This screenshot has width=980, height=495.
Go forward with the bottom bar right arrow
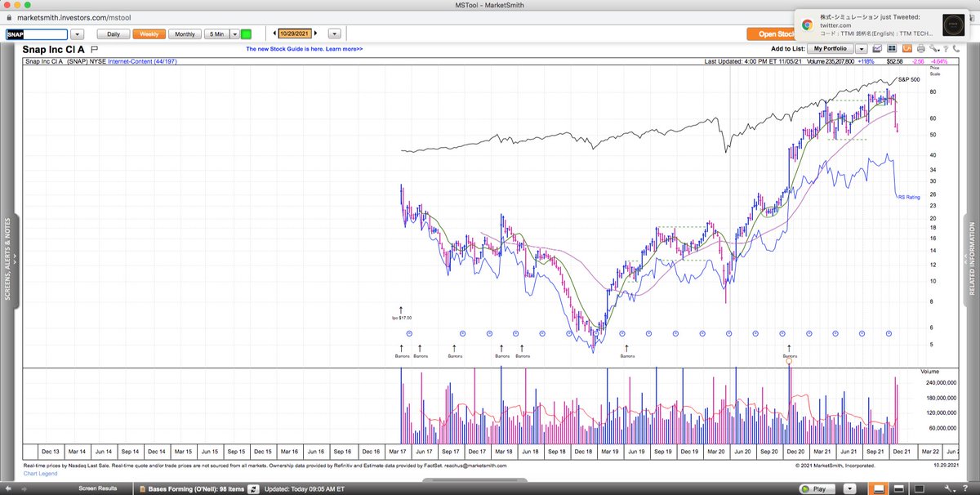point(24,489)
